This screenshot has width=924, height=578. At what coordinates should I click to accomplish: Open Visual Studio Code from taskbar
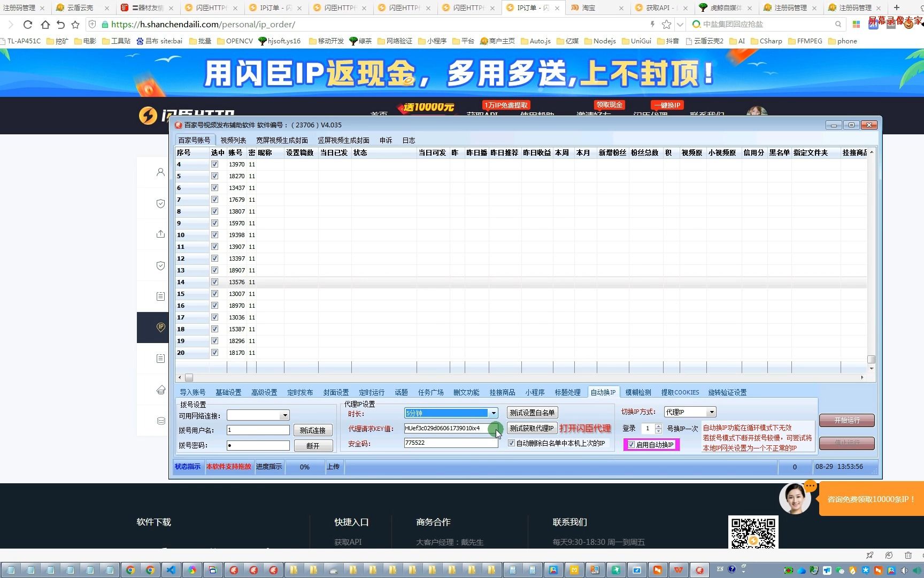pyautogui.click(x=171, y=570)
